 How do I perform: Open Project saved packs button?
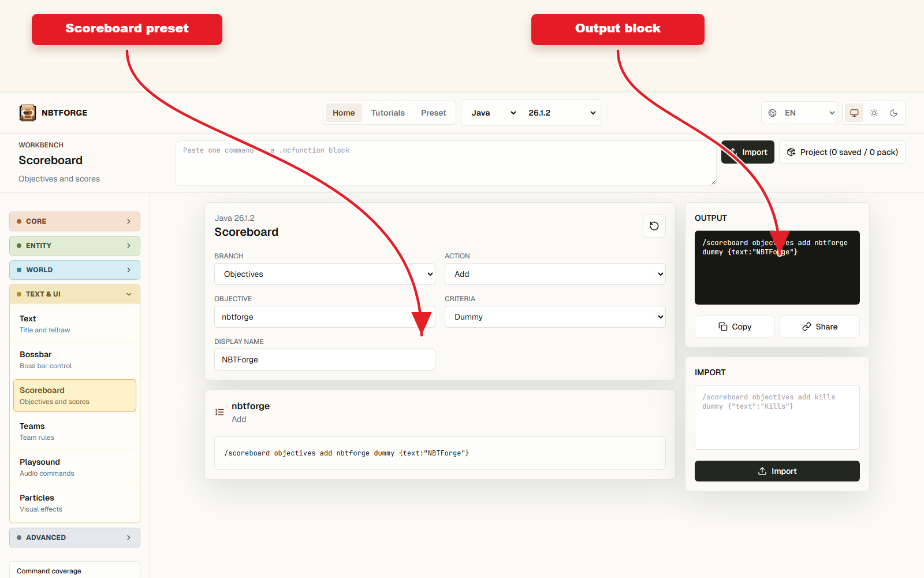click(842, 152)
